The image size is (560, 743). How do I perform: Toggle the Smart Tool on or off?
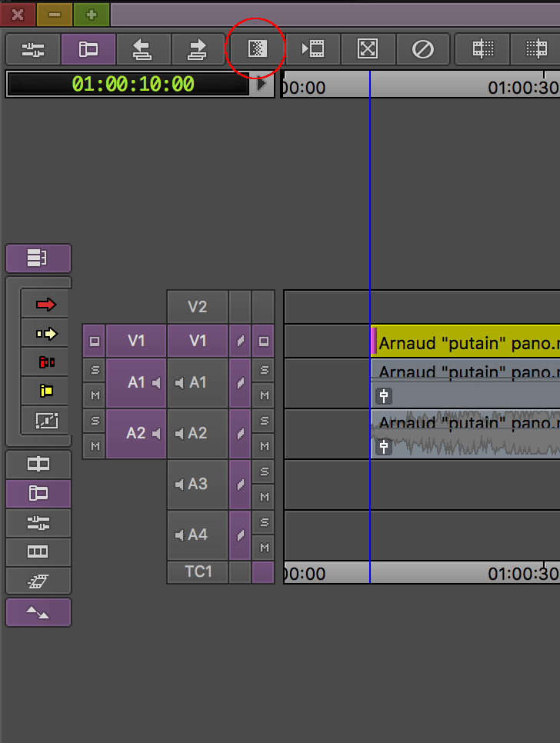point(38,258)
